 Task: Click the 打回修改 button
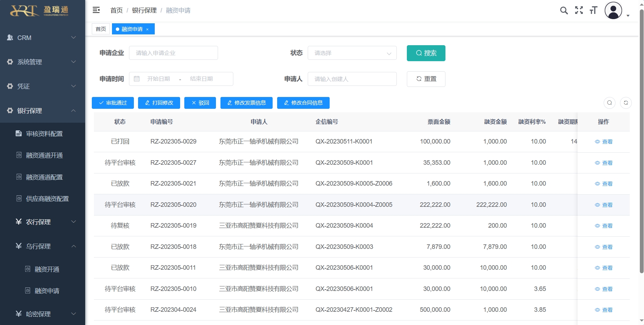tap(159, 103)
